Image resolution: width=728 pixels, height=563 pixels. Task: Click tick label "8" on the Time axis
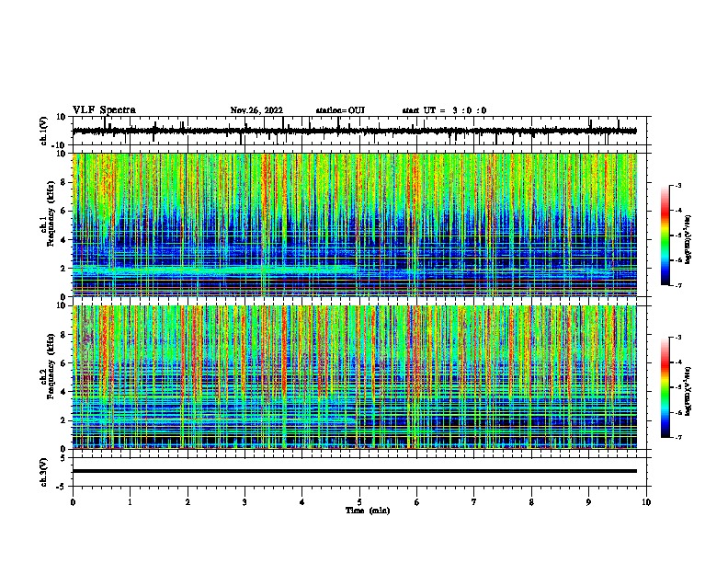click(x=531, y=502)
